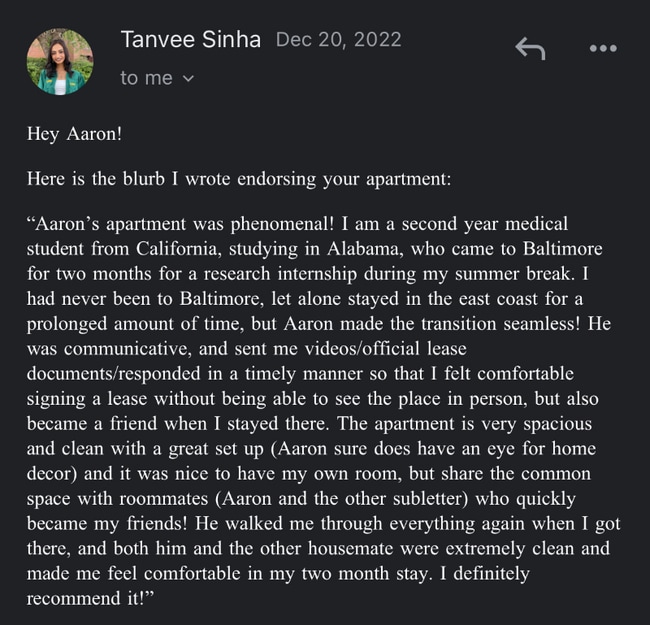Click the words "other subletter)" in the body

click(407, 499)
